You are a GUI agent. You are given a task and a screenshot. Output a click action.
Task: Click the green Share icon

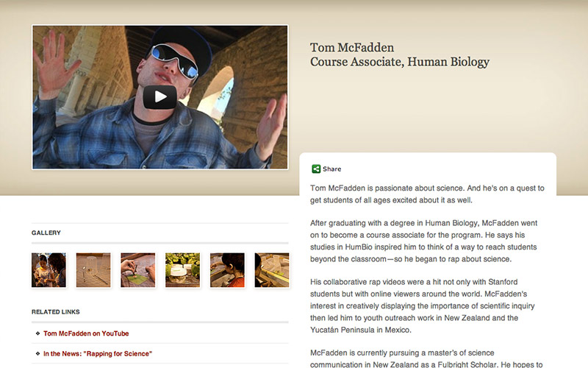(316, 169)
